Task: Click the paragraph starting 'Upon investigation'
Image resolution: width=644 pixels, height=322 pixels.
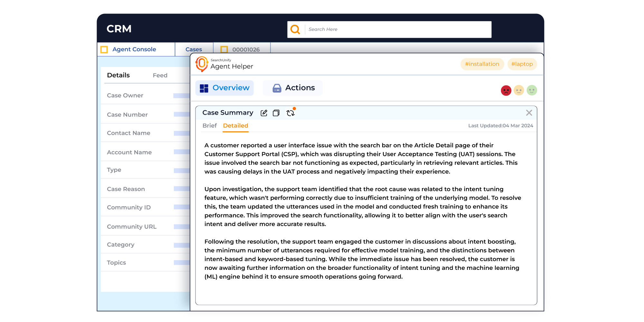Action: coord(363,206)
